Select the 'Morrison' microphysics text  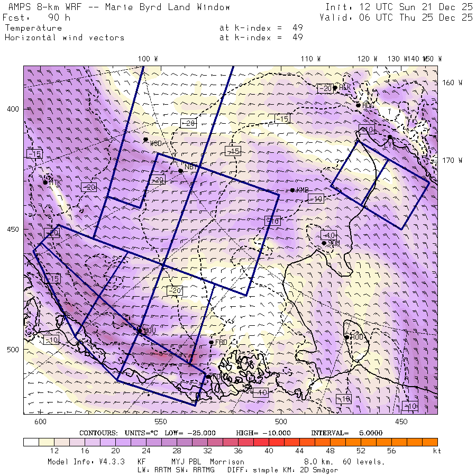227,462
